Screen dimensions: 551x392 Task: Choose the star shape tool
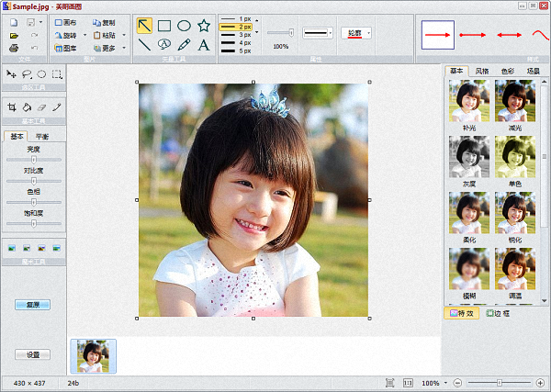tap(204, 25)
